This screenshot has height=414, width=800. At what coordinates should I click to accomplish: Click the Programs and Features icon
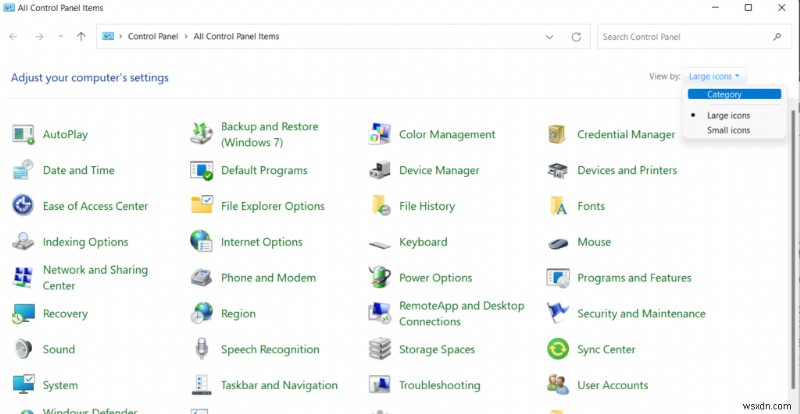coord(558,278)
